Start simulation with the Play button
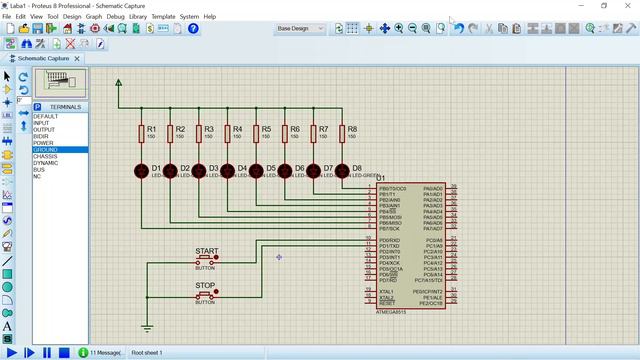The image size is (640, 360). point(12,353)
